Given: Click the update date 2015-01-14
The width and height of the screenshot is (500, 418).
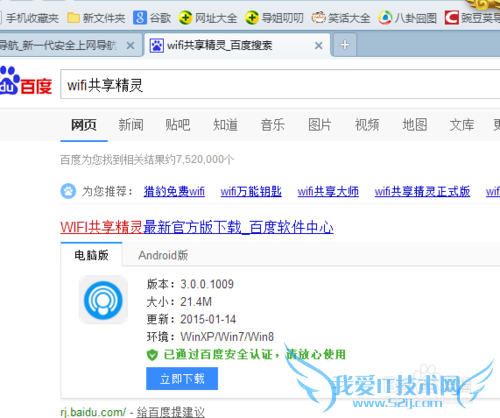Looking at the screenshot, I should point(208,319).
